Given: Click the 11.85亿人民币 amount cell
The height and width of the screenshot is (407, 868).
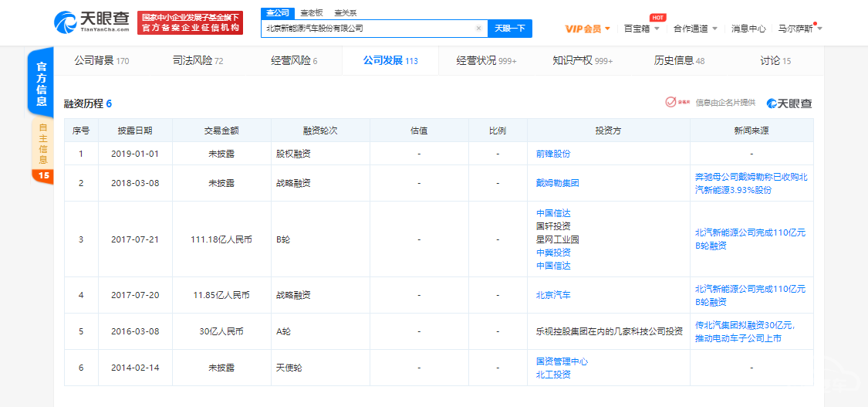Looking at the screenshot, I should tap(221, 295).
